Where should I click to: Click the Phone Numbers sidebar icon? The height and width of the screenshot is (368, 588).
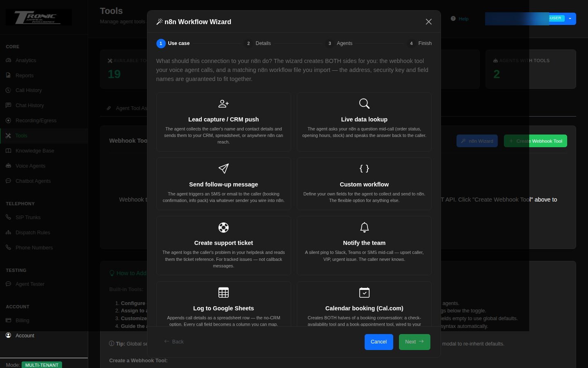click(9, 247)
